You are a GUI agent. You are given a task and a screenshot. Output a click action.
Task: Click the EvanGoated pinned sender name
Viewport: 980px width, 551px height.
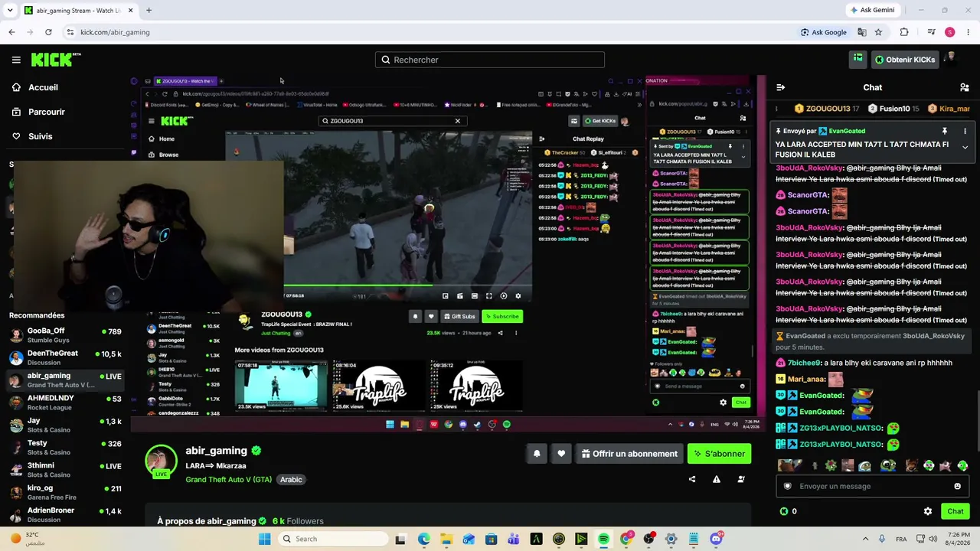846,132
